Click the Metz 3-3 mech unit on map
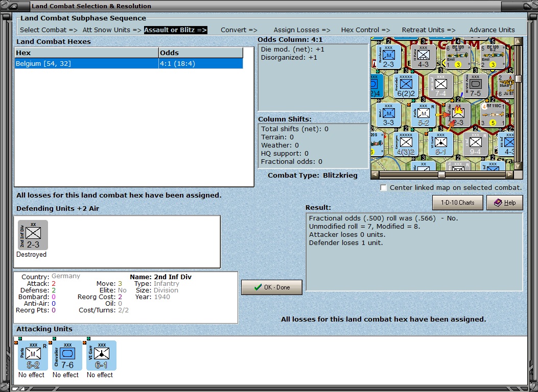 (388, 115)
